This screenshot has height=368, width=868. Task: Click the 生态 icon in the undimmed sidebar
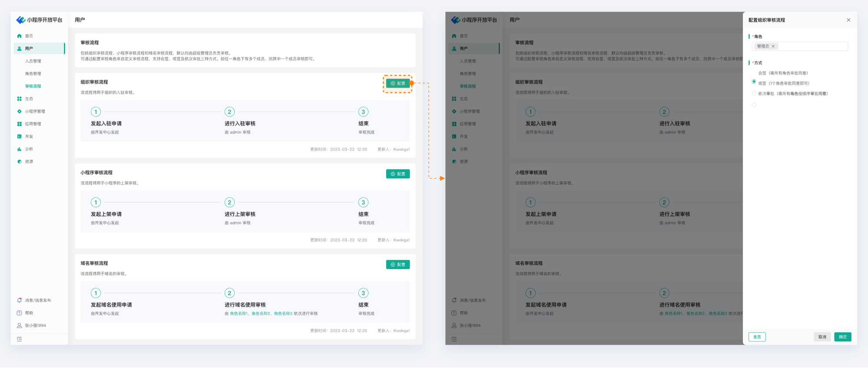click(x=19, y=99)
